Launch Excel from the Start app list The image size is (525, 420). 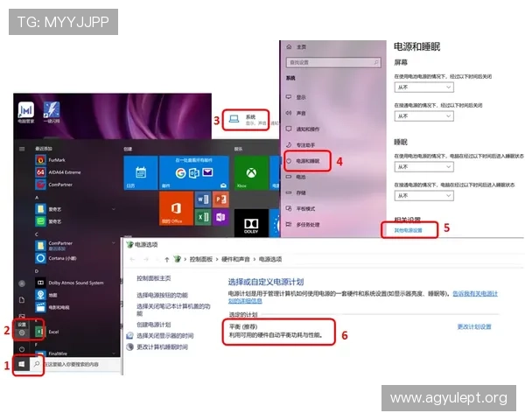pos(48,332)
